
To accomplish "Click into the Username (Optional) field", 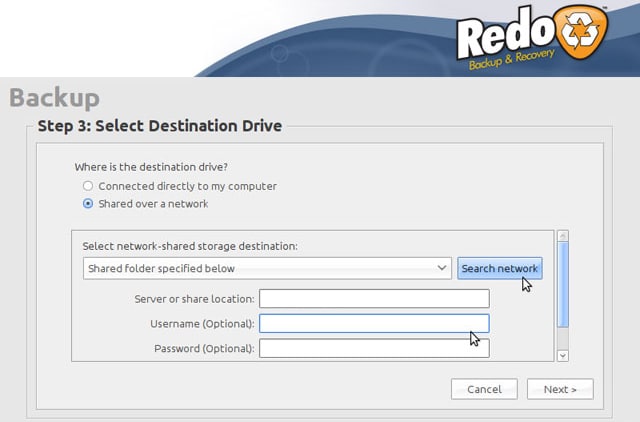I will point(374,324).
